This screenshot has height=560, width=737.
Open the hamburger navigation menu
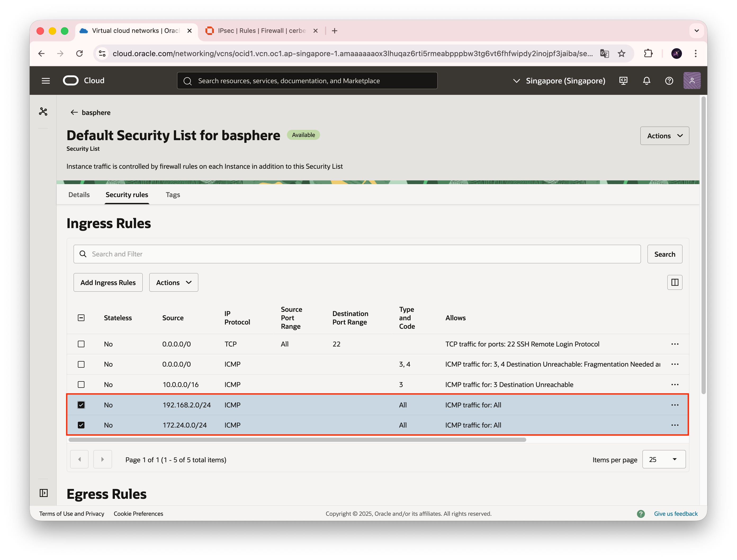[46, 81]
